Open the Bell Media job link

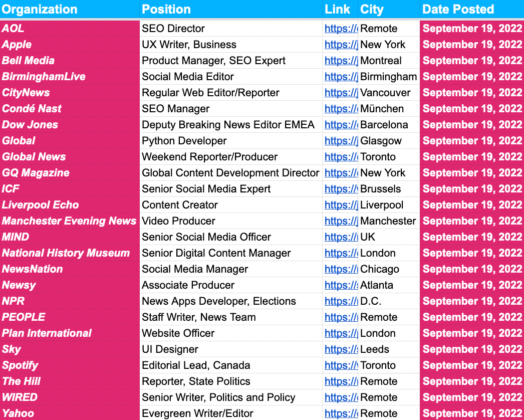[x=341, y=61]
